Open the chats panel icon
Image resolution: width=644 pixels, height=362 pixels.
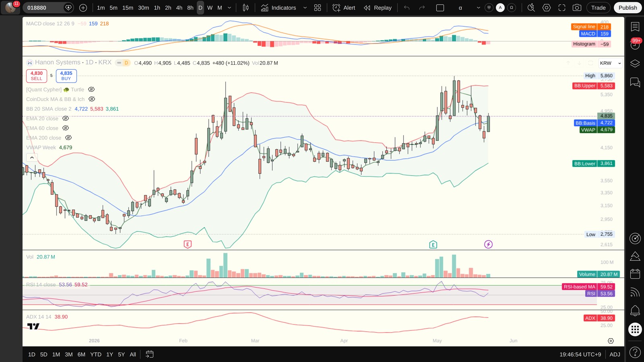(x=635, y=82)
